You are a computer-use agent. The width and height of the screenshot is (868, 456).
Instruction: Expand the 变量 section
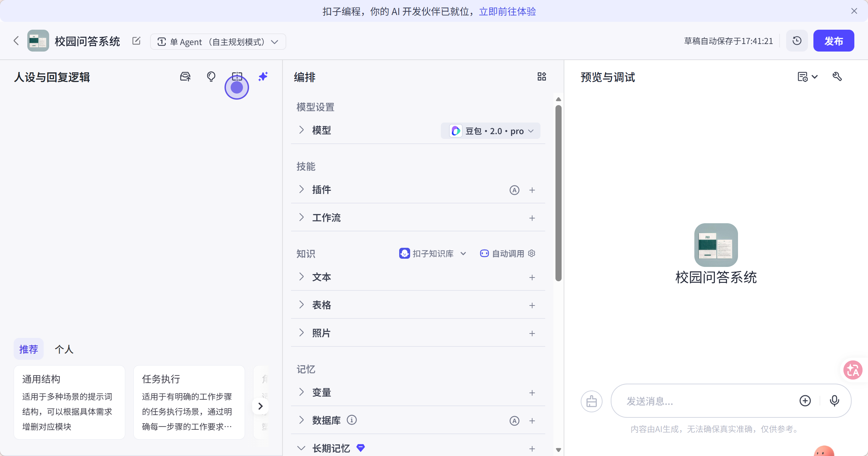coord(301,392)
